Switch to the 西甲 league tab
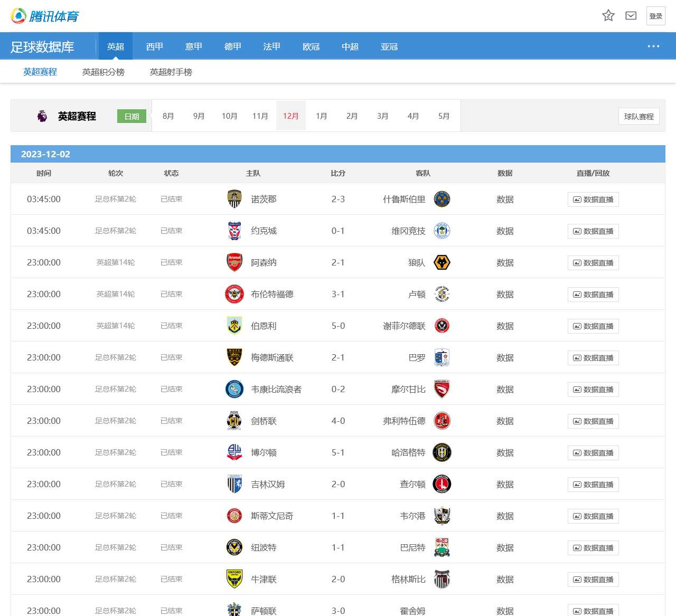The image size is (676, 616). [155, 46]
